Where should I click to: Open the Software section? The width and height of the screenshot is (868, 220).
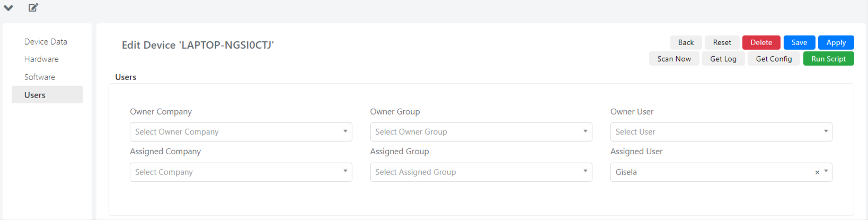[40, 77]
